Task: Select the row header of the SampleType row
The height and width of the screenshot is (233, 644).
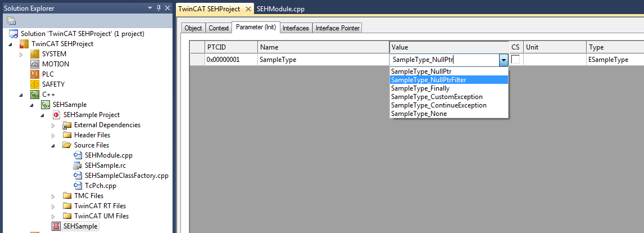Action: tap(197, 60)
